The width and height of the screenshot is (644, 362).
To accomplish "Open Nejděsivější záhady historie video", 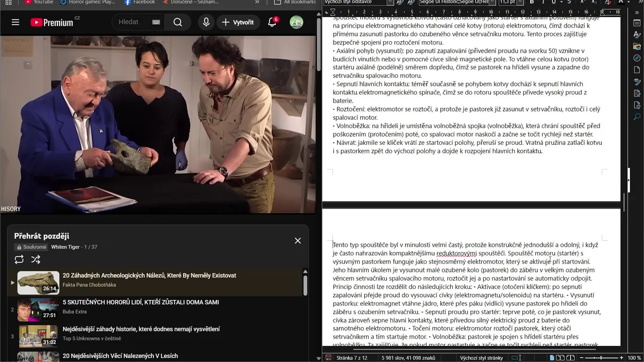I will pyautogui.click(x=141, y=329).
